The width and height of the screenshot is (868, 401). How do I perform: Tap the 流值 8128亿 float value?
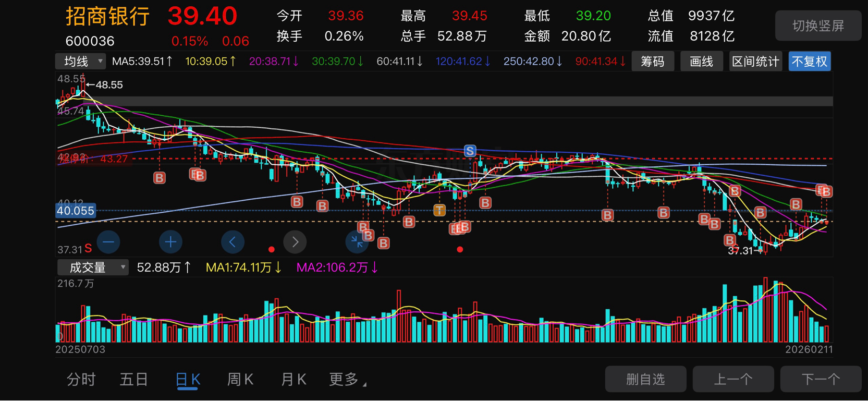(691, 37)
